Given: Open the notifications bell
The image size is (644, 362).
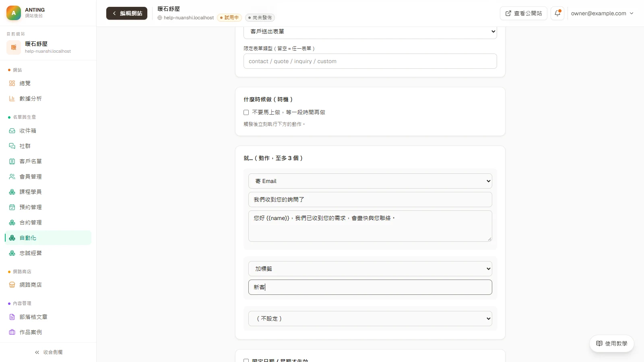Looking at the screenshot, I should point(557,13).
